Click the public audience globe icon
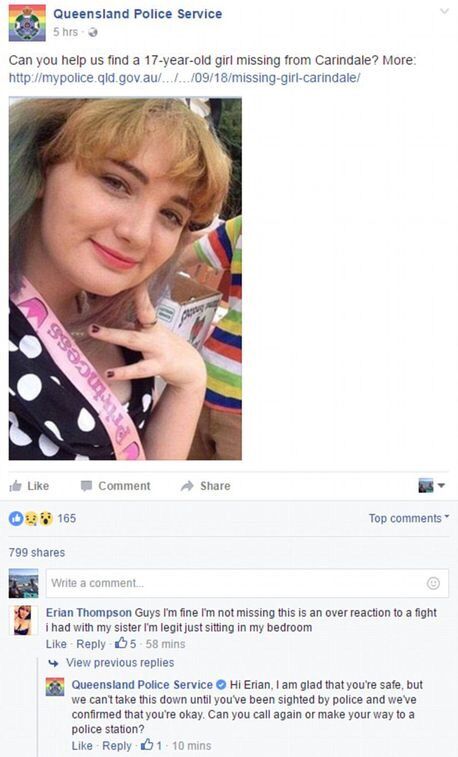Viewport: 458px width, 757px height. (93, 32)
